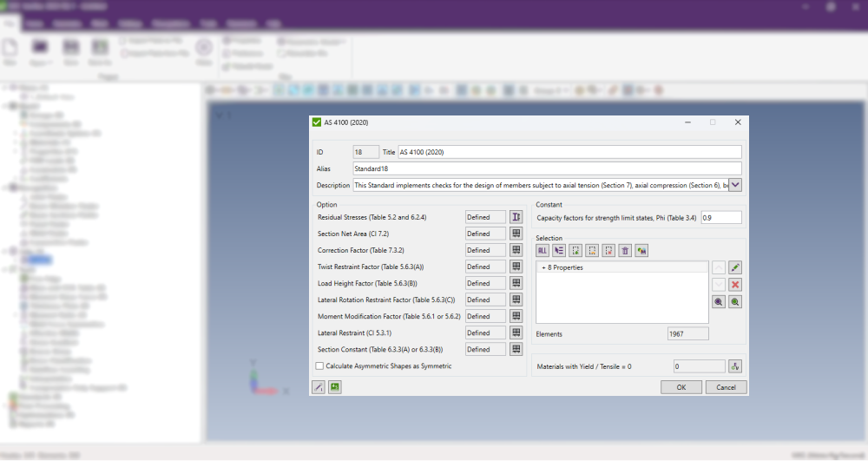
Task: Open Twist Restraint Factor table icon
Action: coord(516,267)
